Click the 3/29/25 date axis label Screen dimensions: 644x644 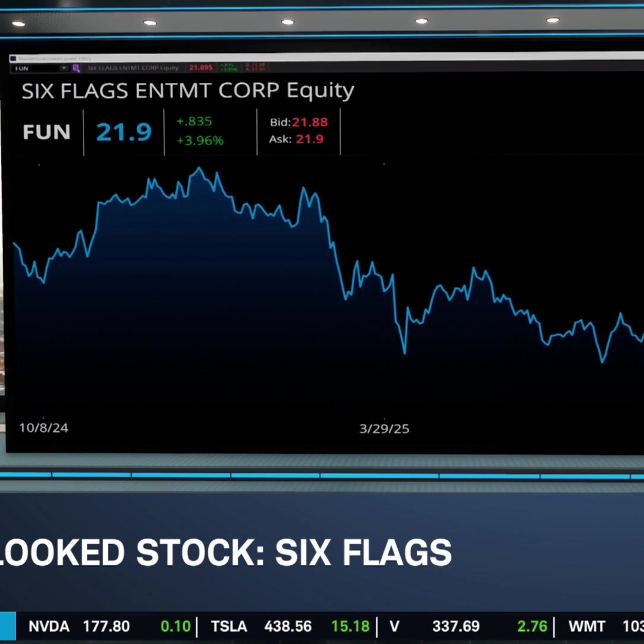(384, 429)
